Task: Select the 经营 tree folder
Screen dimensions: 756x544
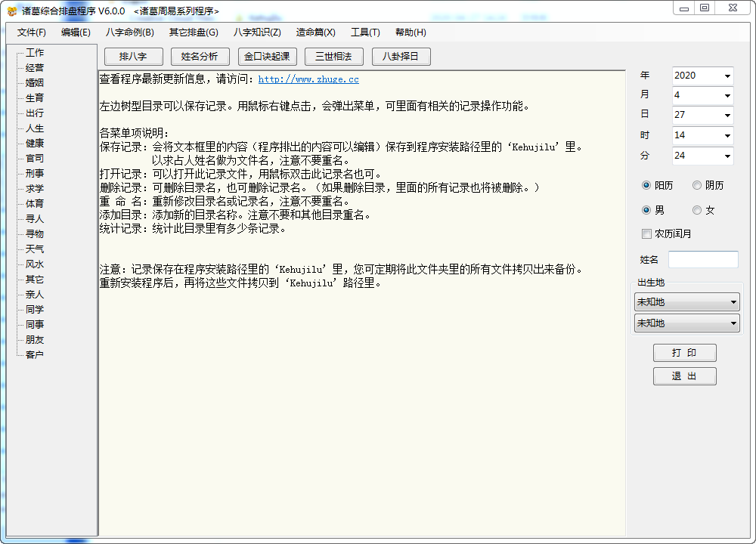Action: point(35,68)
